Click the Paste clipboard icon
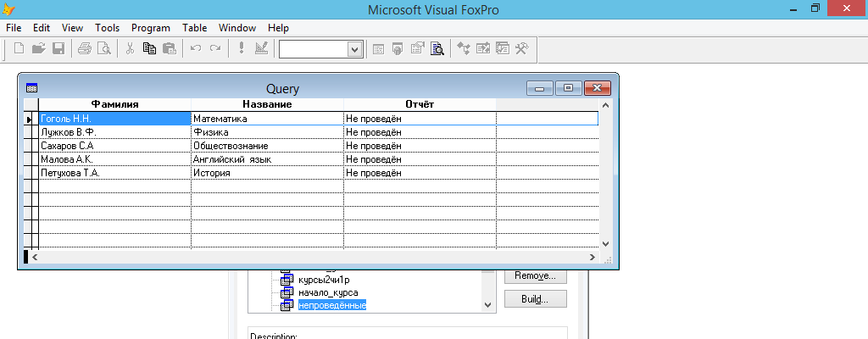This screenshot has width=868, height=339. point(170,49)
